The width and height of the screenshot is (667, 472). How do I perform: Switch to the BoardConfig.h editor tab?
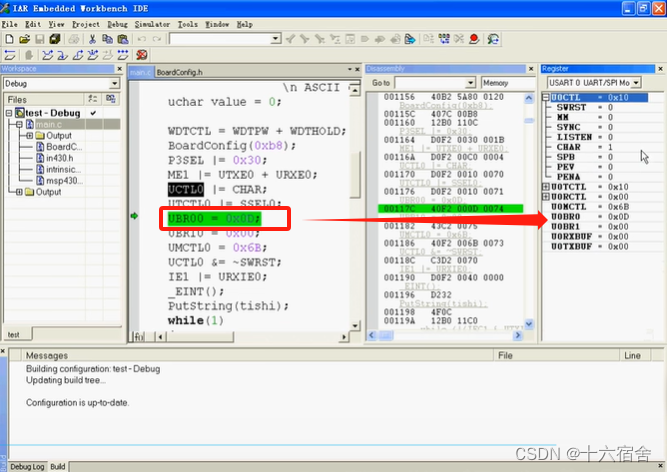point(179,72)
